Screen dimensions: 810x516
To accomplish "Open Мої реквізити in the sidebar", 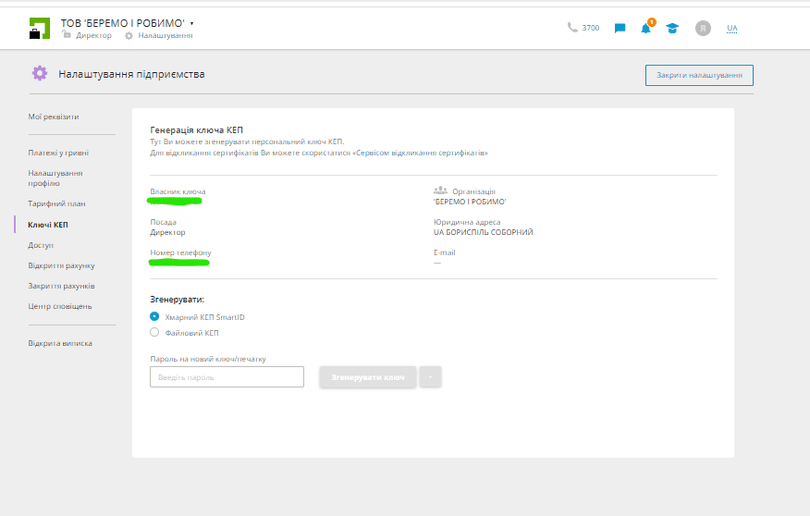I will pyautogui.click(x=53, y=117).
